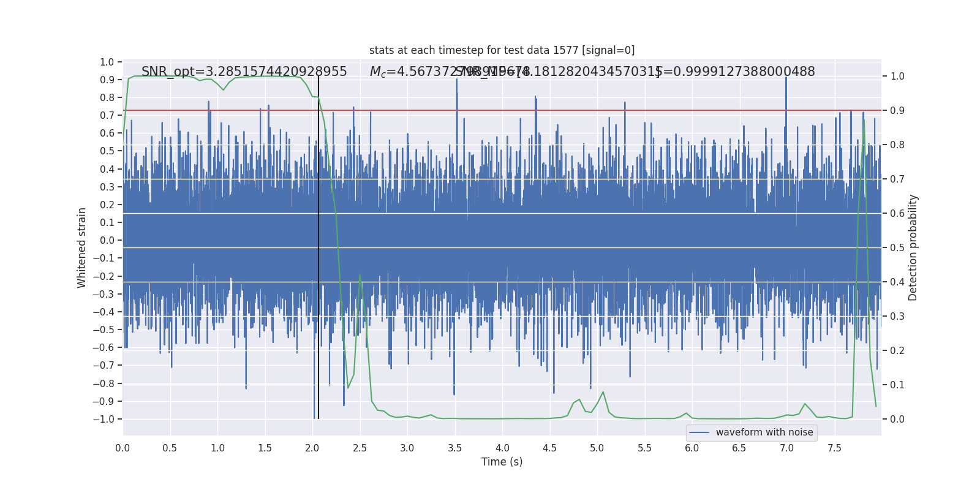Viewport: 980px width, 490px height.
Task: Click the x-axis tick label 3.5
Action: tap(454, 448)
